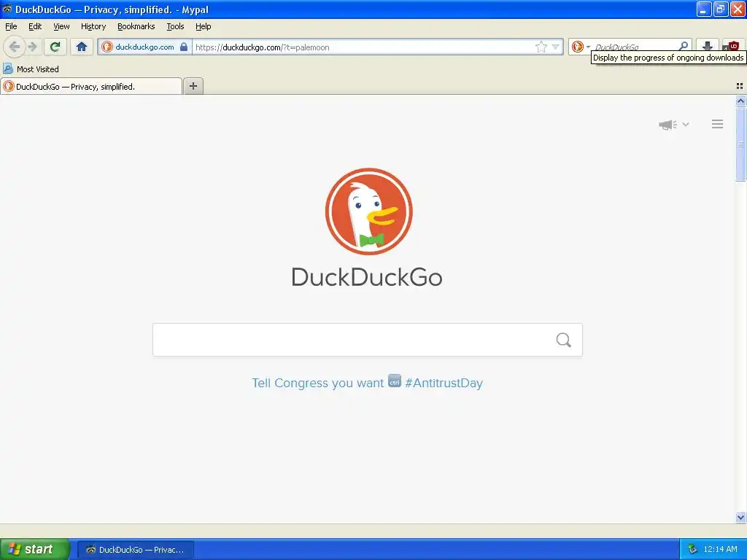Image resolution: width=747 pixels, height=560 pixels.
Task: Click the system tray network icon
Action: click(x=692, y=550)
